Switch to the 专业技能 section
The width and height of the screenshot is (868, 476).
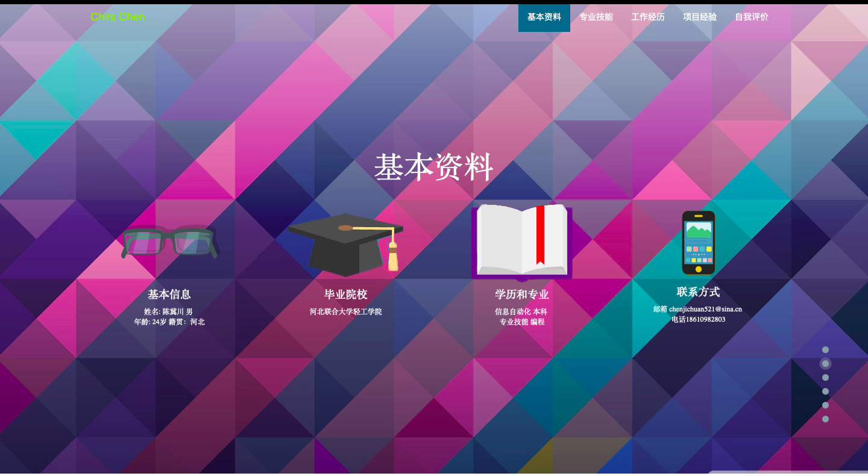pos(596,17)
